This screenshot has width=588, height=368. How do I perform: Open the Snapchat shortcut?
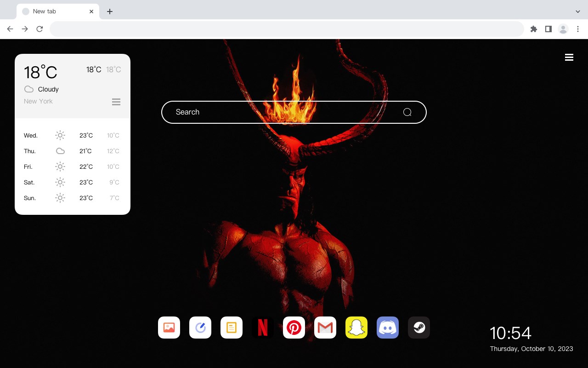(356, 328)
